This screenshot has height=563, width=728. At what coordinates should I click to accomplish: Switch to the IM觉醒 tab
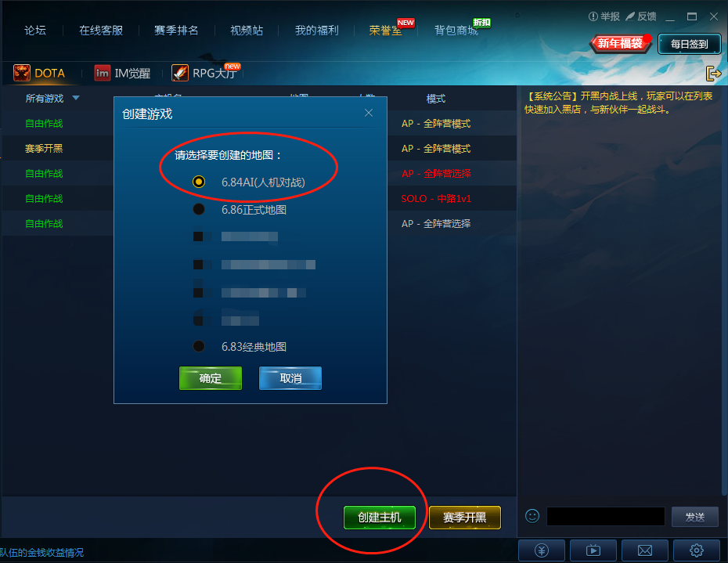(123, 73)
